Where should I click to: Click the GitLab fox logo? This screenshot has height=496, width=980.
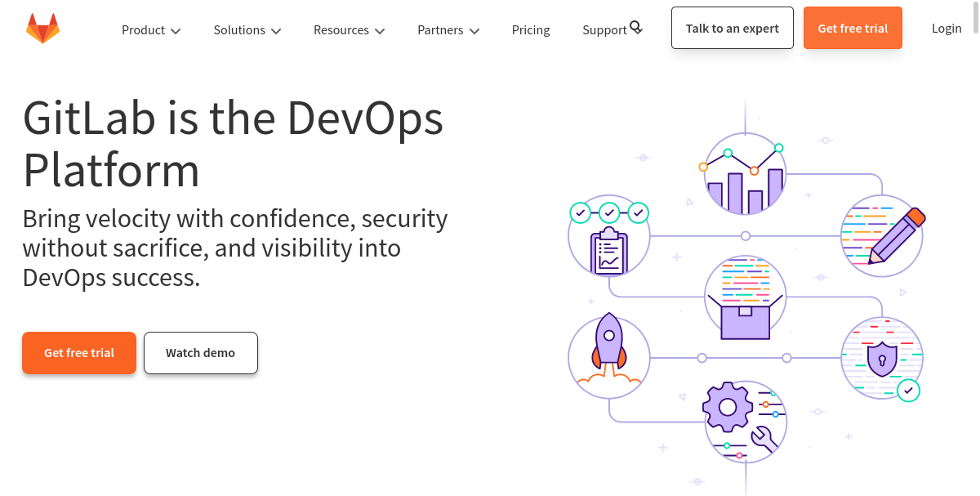(42, 29)
